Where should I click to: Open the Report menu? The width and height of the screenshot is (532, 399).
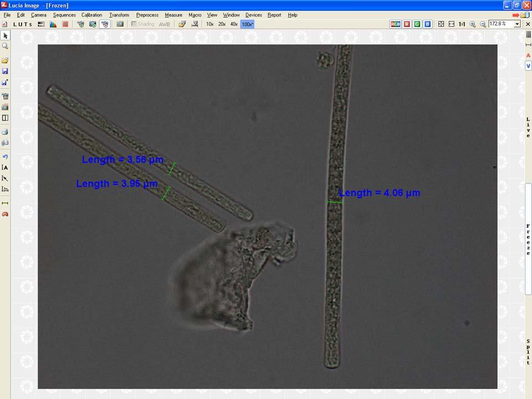tap(274, 15)
